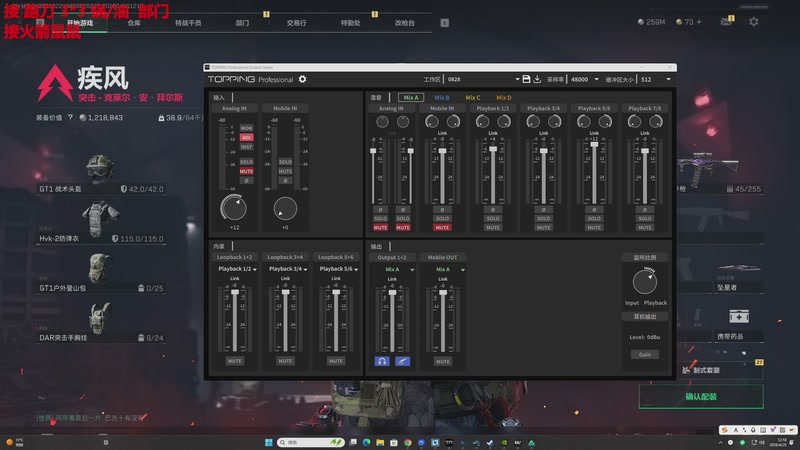Click the Mobile IN gain knob
This screenshot has width=800, height=450.
(x=285, y=209)
